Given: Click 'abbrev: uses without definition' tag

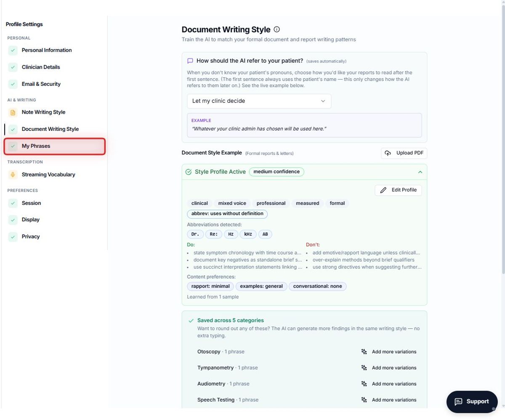Looking at the screenshot, I should (227, 214).
